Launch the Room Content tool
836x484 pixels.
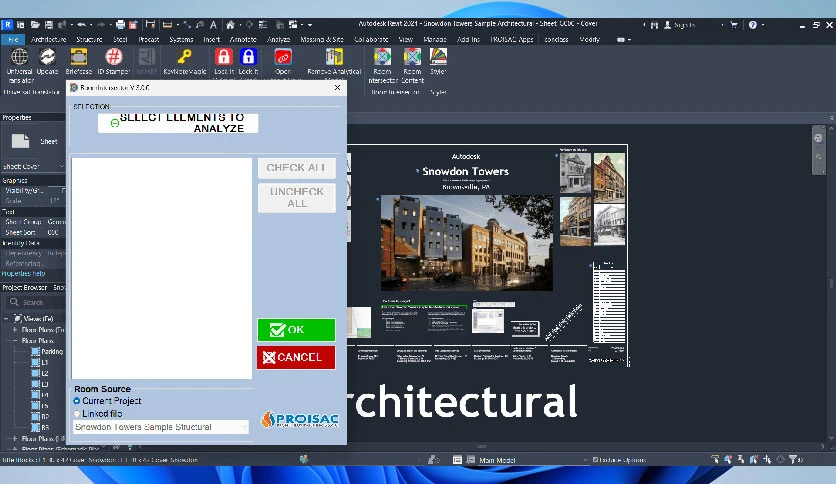pos(412,64)
